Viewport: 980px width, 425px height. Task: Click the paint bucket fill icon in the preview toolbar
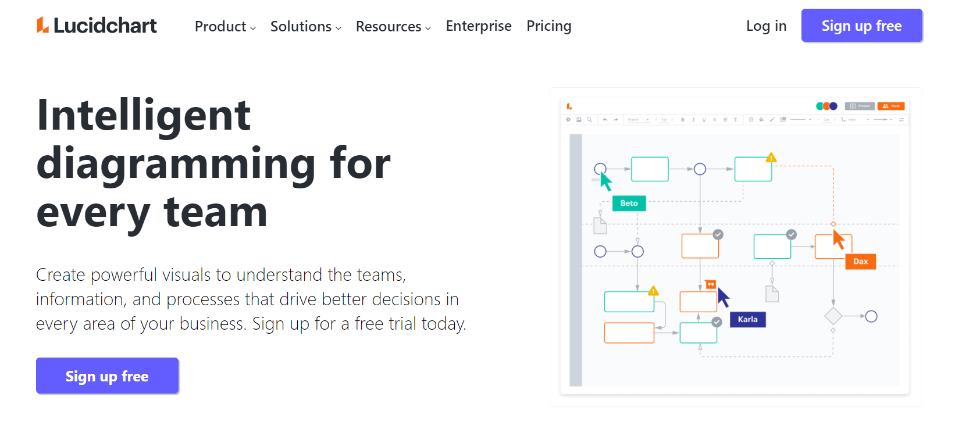[761, 120]
